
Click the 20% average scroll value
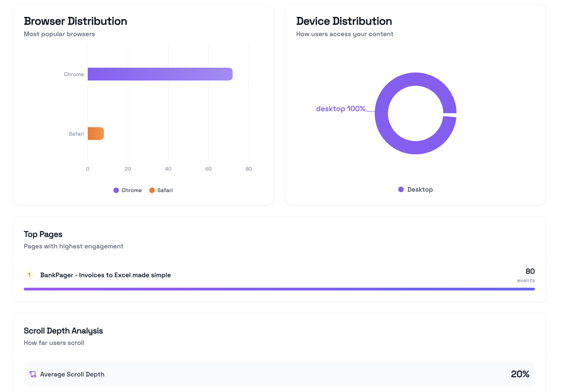click(520, 374)
